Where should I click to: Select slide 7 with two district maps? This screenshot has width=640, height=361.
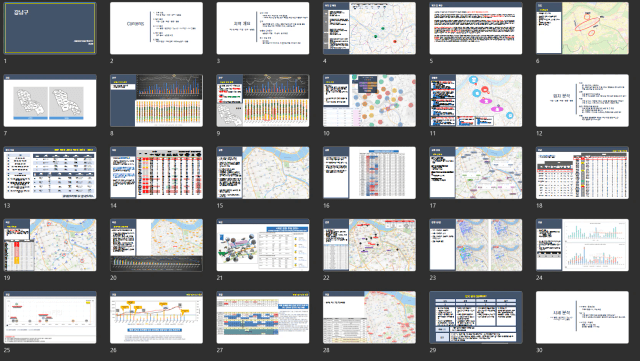click(50, 100)
